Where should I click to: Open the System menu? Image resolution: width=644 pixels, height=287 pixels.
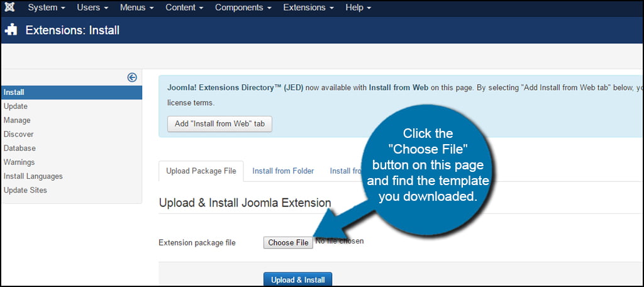click(47, 8)
